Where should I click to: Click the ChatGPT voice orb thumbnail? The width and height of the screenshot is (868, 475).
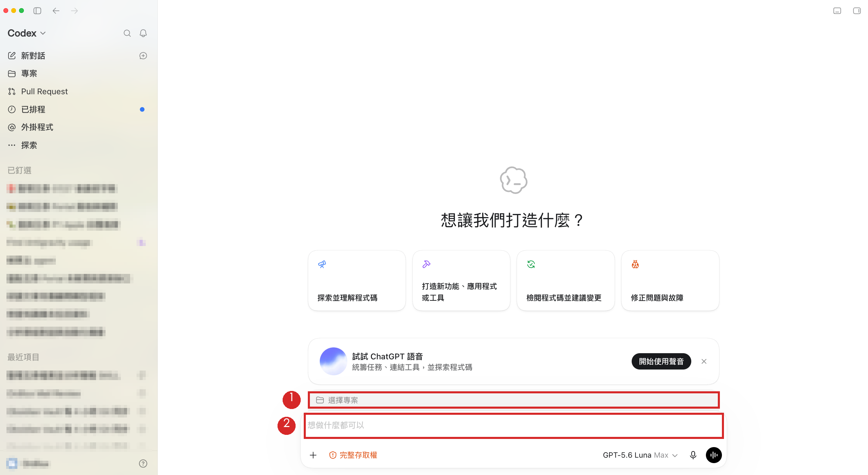333,361
